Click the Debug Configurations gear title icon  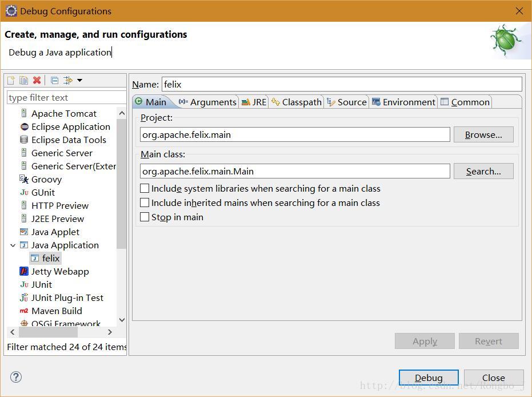11,11
